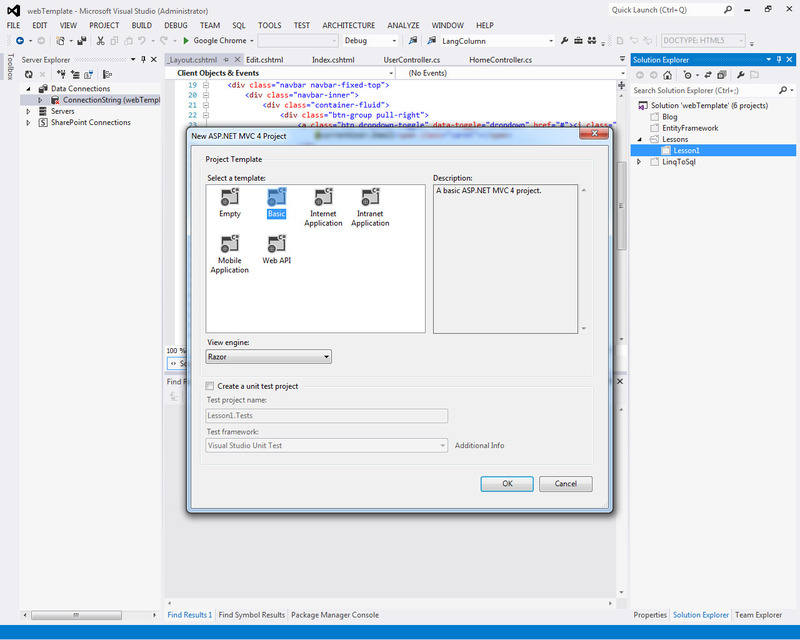Open the Find Results 1 tab
The height and width of the screenshot is (640, 800).
coord(190,615)
